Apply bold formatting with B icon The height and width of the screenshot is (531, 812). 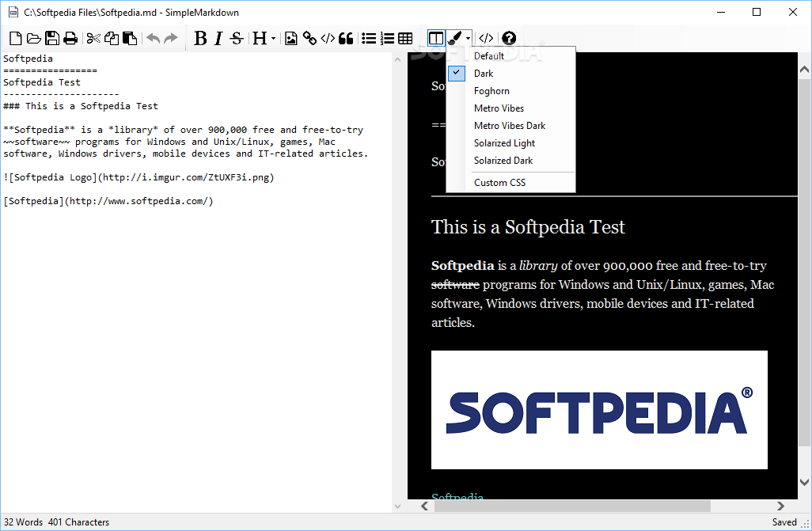click(200, 38)
